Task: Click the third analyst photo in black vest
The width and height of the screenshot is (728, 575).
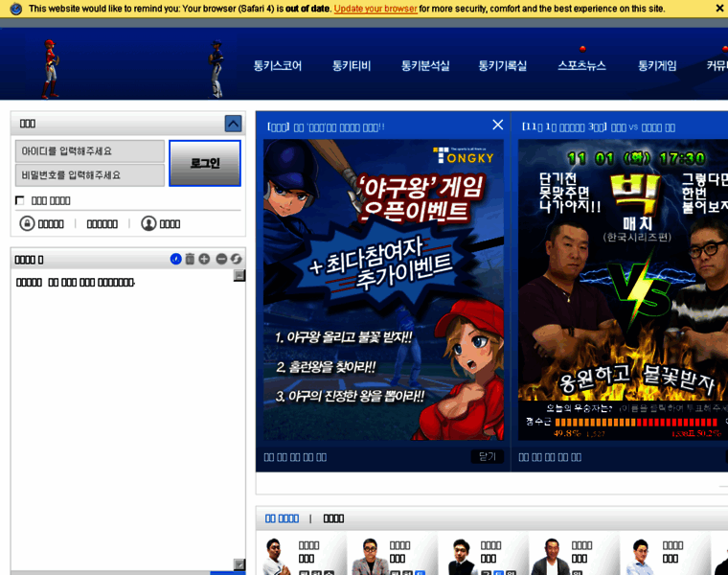Action: coord(461,557)
